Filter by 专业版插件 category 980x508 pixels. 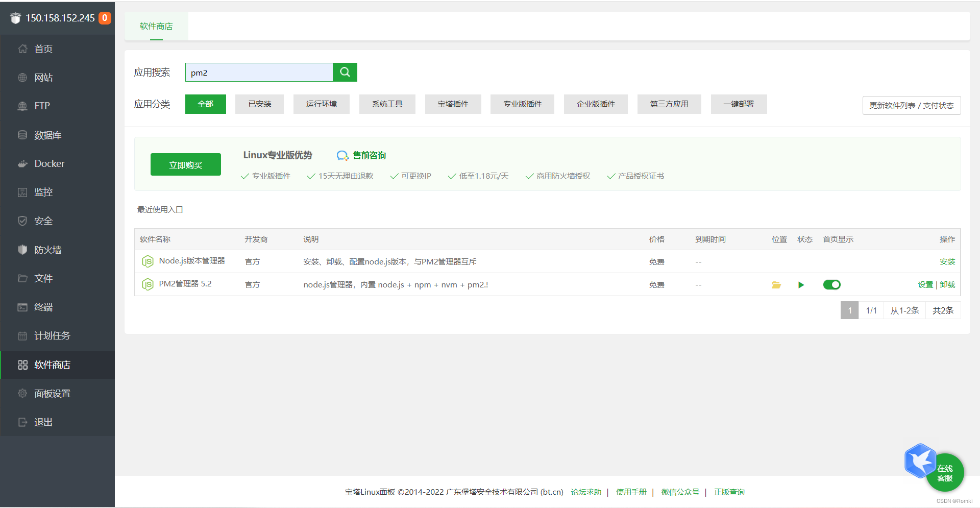coord(523,104)
